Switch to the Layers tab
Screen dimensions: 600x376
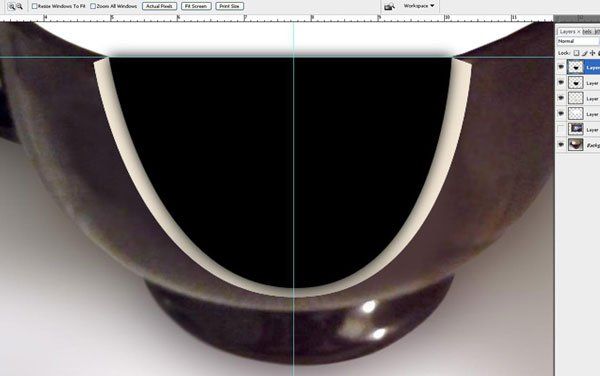point(567,31)
